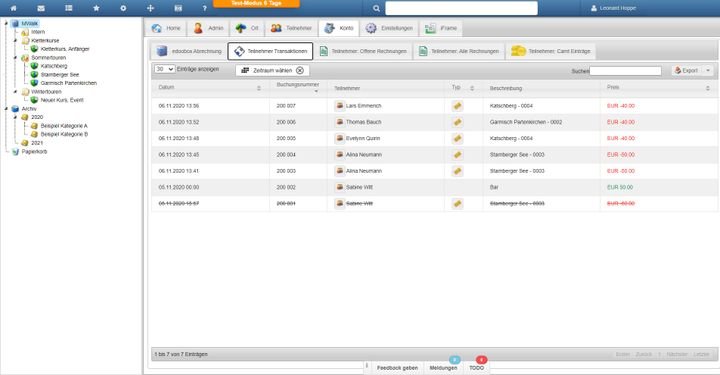Collapse the Wintertouren tree node

15,92
